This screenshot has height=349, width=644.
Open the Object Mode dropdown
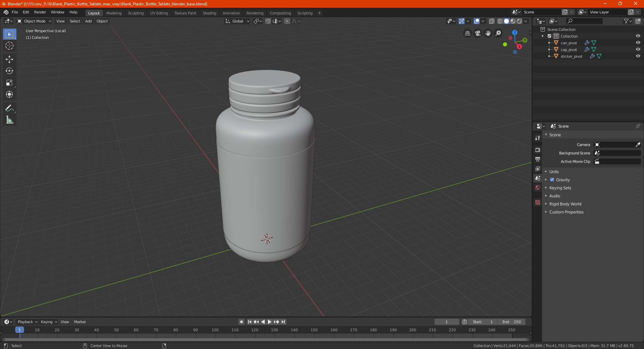click(x=34, y=21)
